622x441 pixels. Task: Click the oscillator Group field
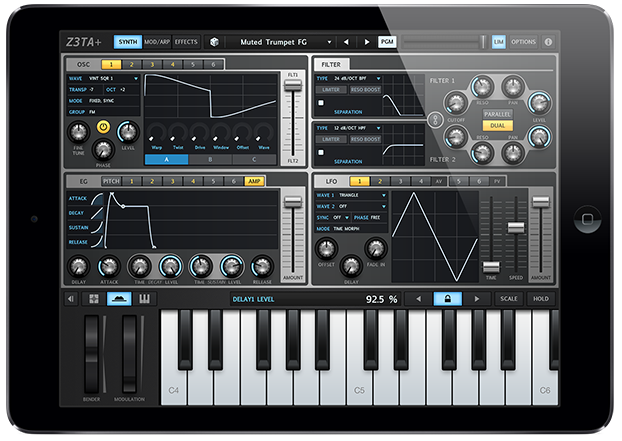(103, 112)
